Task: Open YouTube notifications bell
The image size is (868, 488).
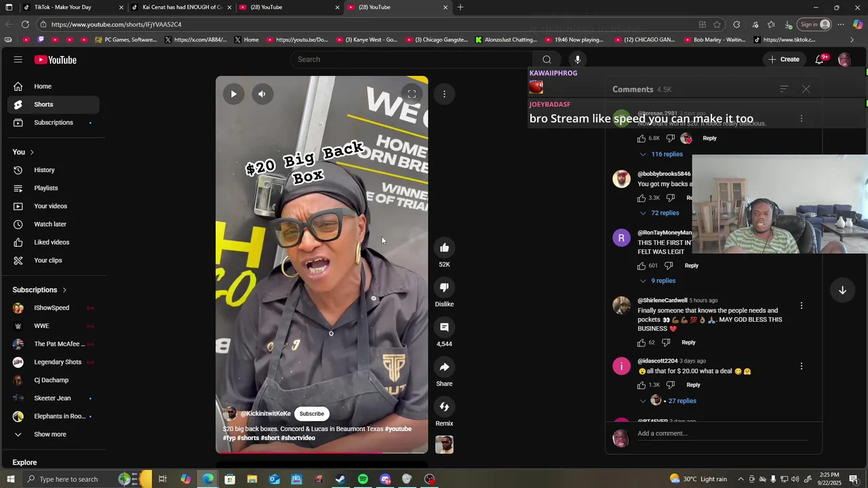Action: coord(819,60)
